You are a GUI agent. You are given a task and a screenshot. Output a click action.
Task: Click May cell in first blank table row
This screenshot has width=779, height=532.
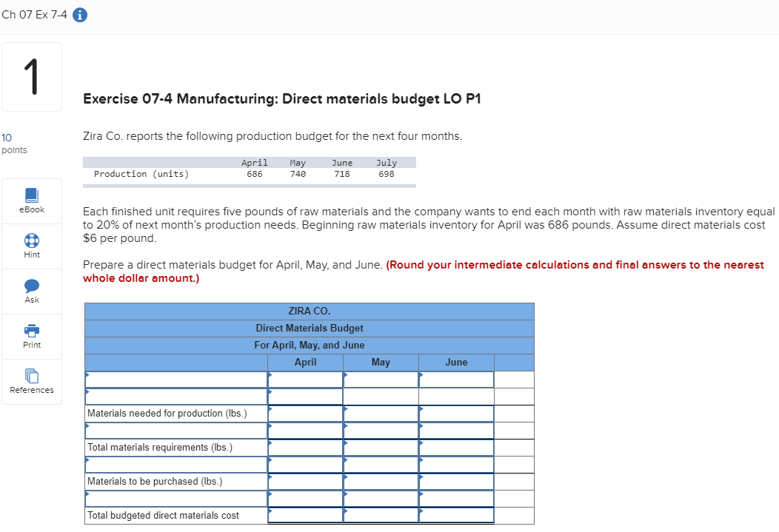pyautogui.click(x=381, y=380)
